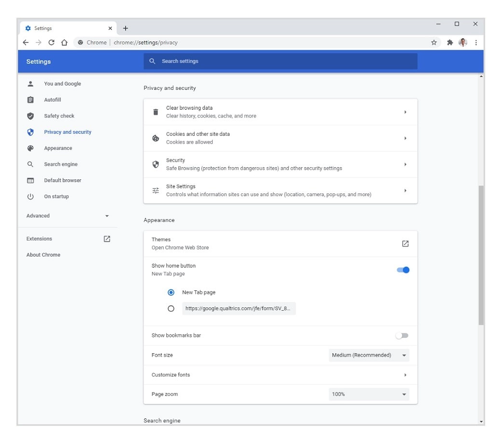The width and height of the screenshot is (504, 446).
Task: Select the custom URL radio button
Action: click(x=171, y=308)
